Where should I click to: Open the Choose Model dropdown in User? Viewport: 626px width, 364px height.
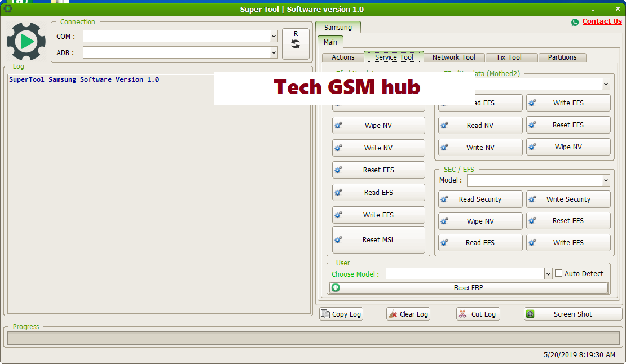[548, 273]
